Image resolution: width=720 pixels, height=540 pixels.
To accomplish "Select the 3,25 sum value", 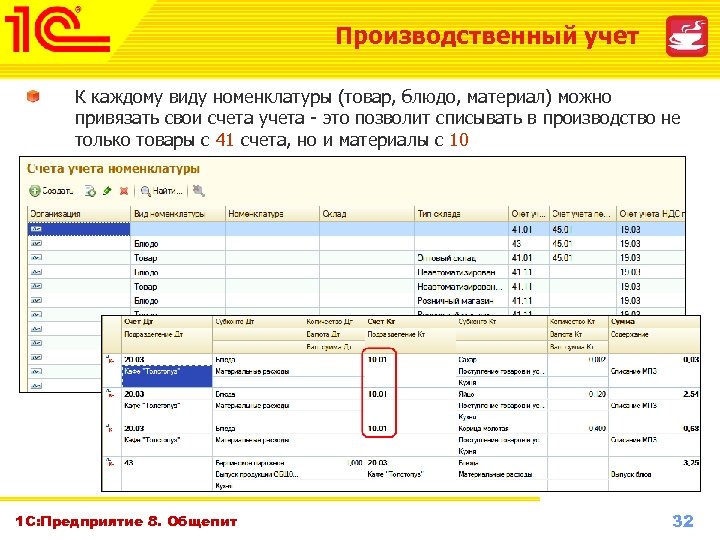I will (691, 462).
